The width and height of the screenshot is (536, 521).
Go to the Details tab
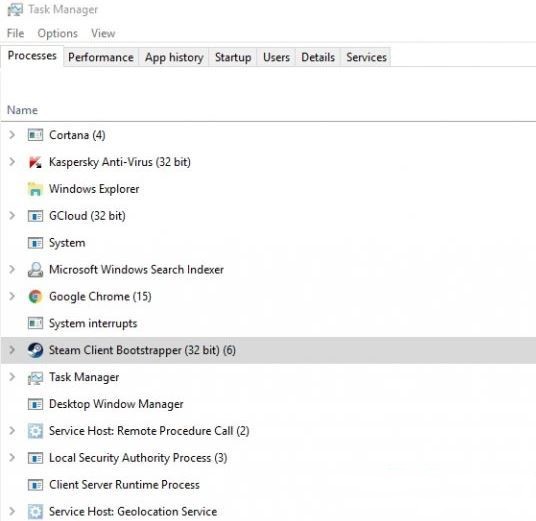pyautogui.click(x=318, y=57)
